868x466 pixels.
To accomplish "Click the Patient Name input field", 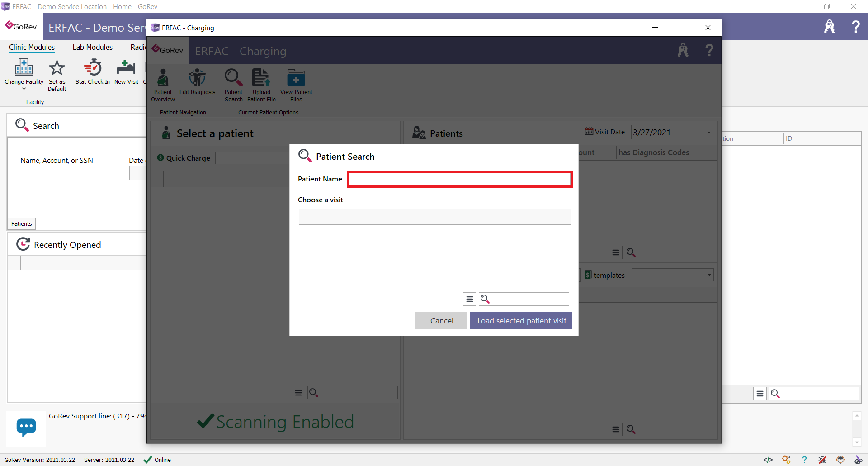I will (459, 179).
